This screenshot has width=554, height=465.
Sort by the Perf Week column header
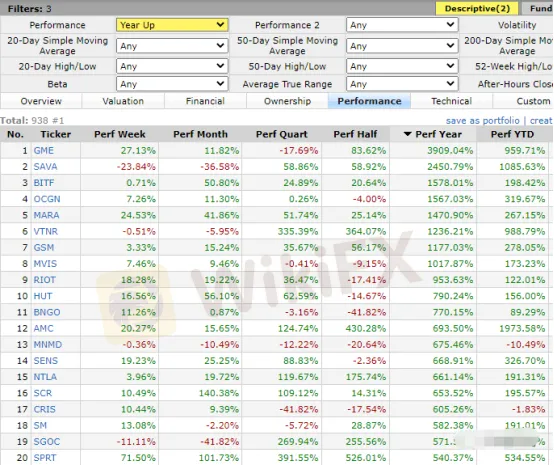(x=120, y=134)
